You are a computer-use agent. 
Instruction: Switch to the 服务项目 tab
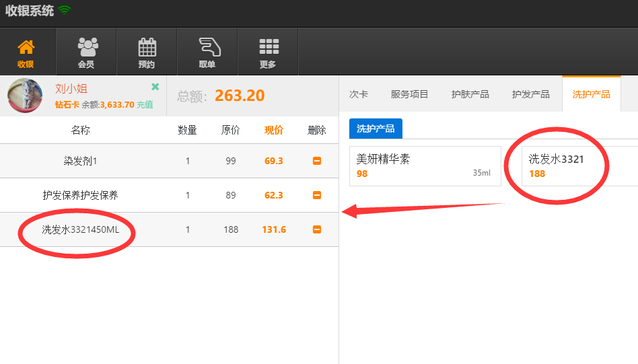pos(409,94)
